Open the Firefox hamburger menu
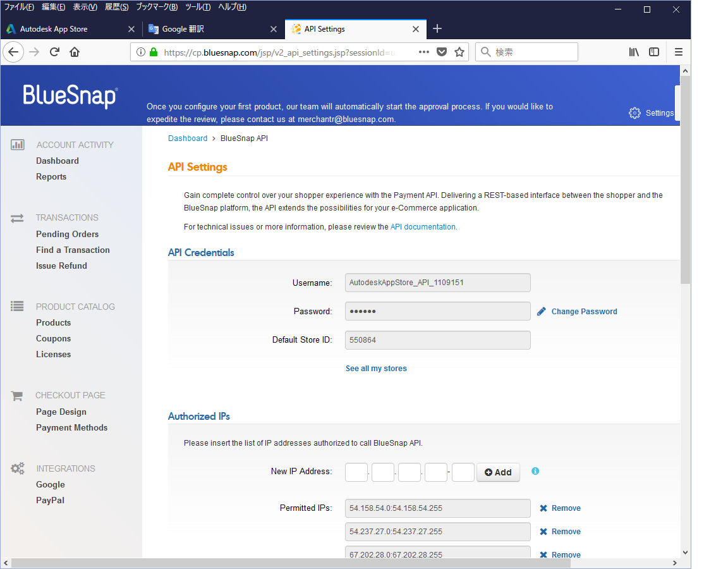 pyautogui.click(x=678, y=52)
